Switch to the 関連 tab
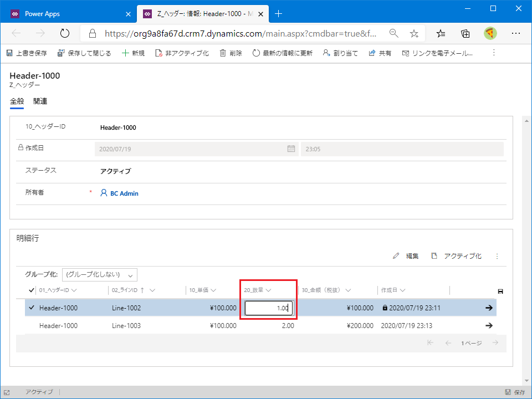The width and height of the screenshot is (532, 399). (x=40, y=101)
